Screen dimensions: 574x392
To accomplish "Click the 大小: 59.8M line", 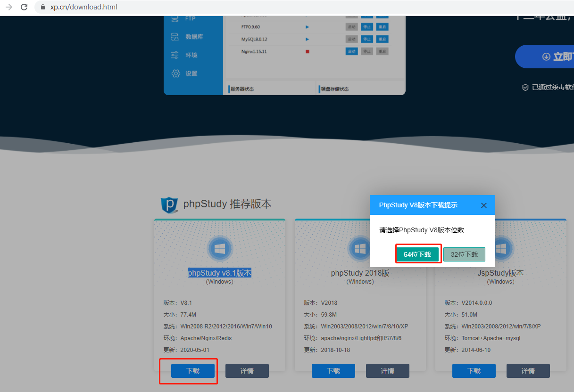I will coord(320,315).
